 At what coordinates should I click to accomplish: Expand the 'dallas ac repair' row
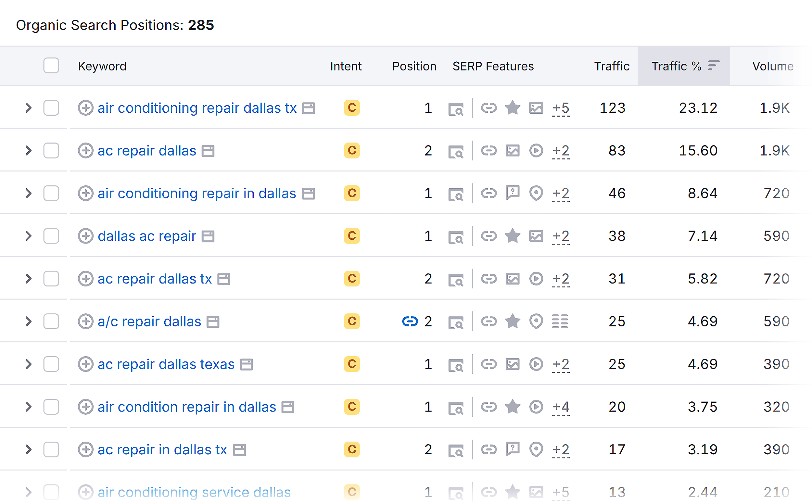(x=29, y=236)
